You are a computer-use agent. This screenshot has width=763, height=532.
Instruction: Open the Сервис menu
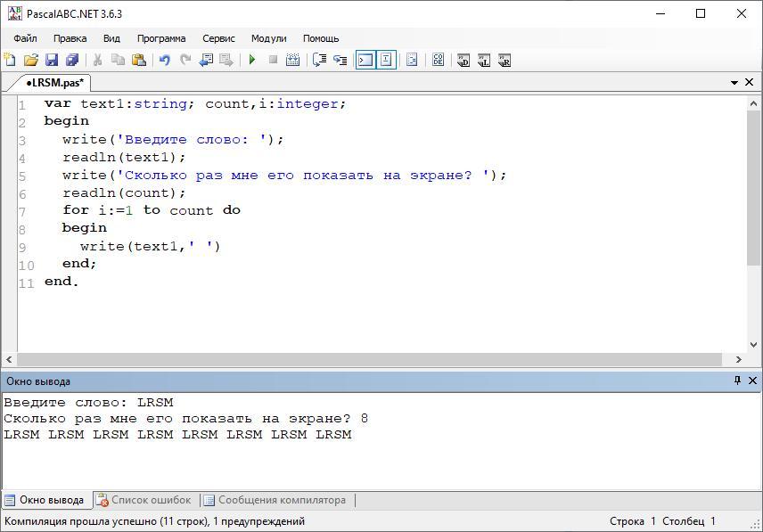[218, 38]
